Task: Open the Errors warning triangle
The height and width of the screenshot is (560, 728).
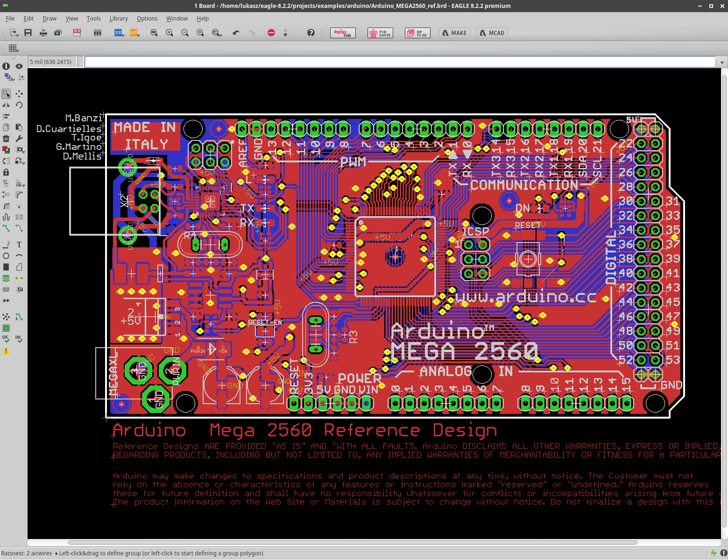Action: 7,351
